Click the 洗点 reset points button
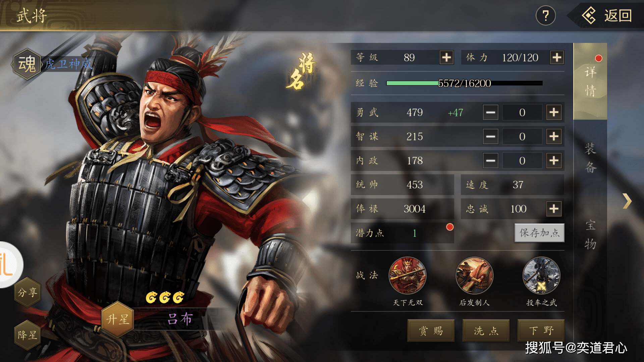 click(486, 331)
